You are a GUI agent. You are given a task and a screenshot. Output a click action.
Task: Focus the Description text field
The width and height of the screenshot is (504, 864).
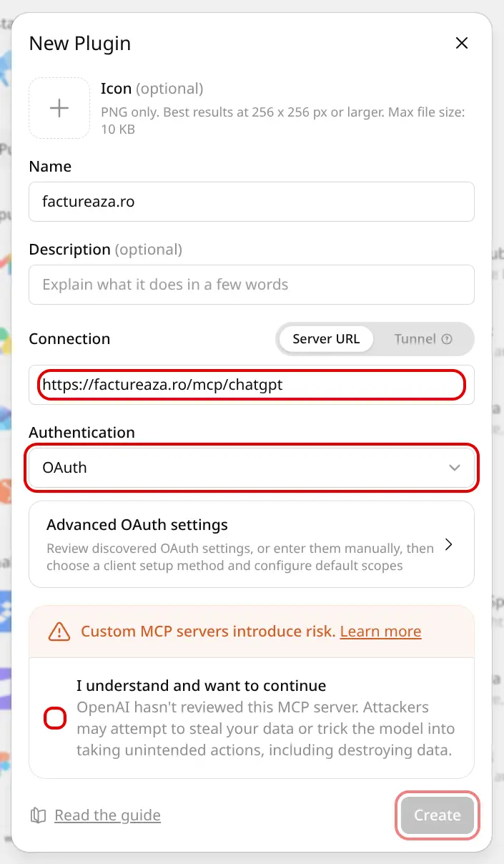point(252,285)
